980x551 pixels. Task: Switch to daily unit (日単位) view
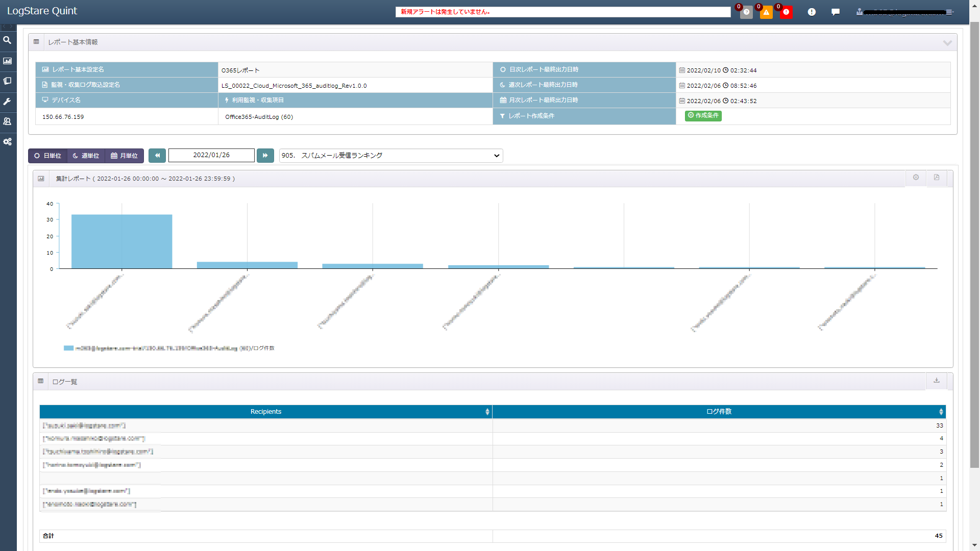pyautogui.click(x=47, y=156)
